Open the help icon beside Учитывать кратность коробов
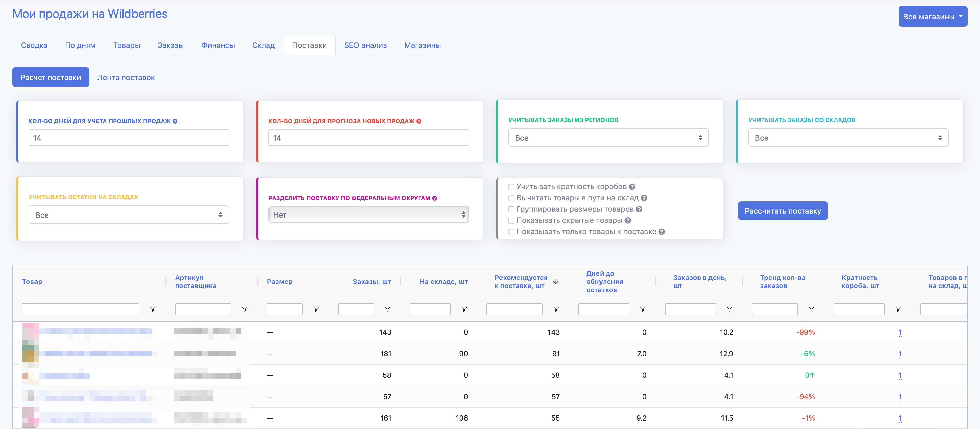Screen dimensions: 980x429 click(x=632, y=186)
